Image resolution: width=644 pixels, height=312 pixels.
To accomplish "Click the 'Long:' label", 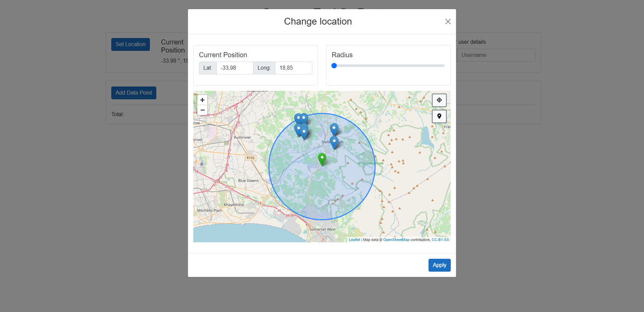I will tap(264, 68).
